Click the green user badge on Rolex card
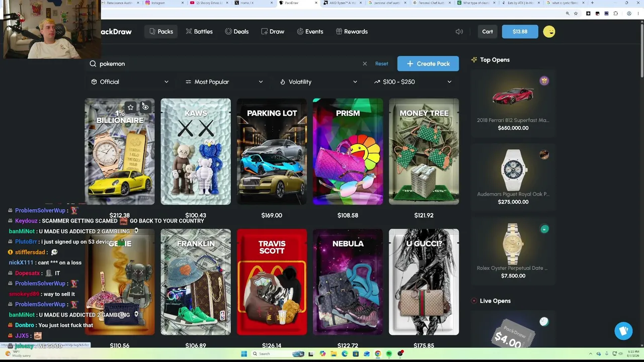 [x=544, y=229]
